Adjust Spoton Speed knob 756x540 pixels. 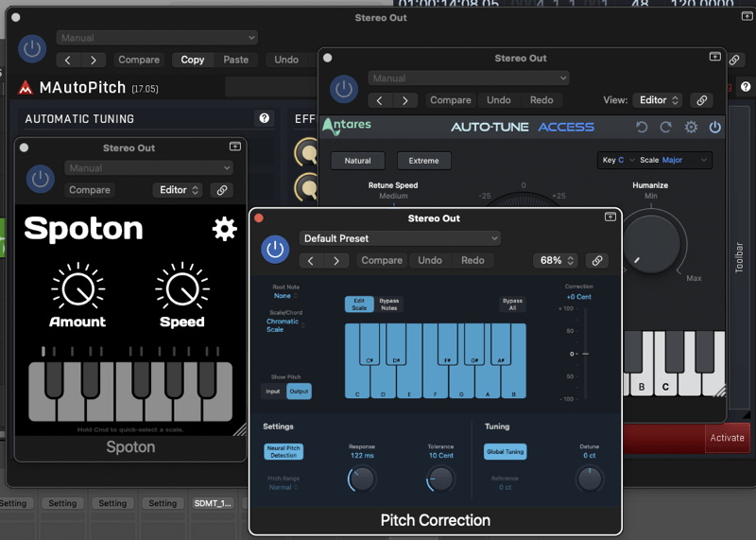pyautogui.click(x=182, y=289)
